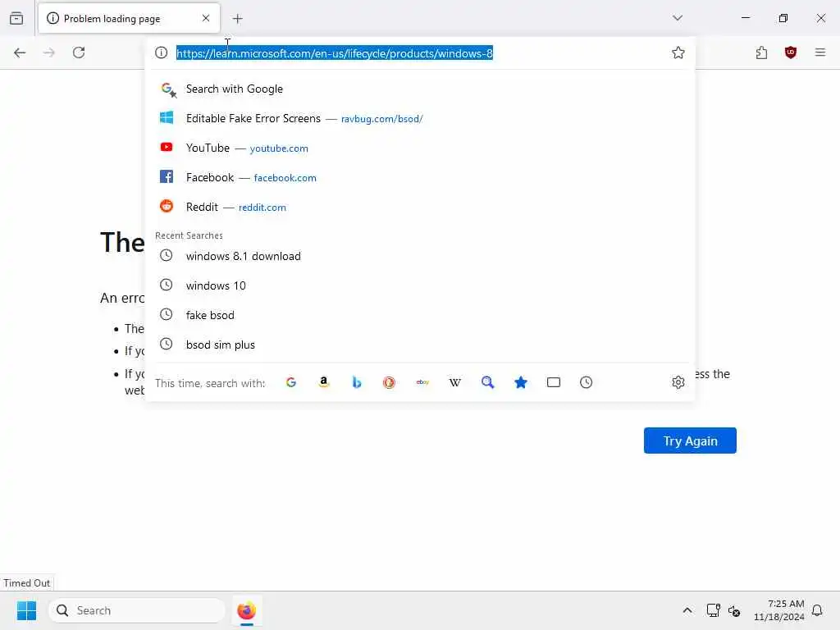
Task: Open a new tab with plus button
Action: [x=237, y=19]
